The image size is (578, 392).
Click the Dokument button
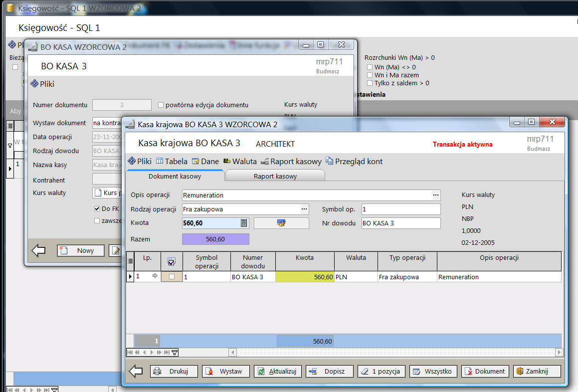click(x=485, y=372)
